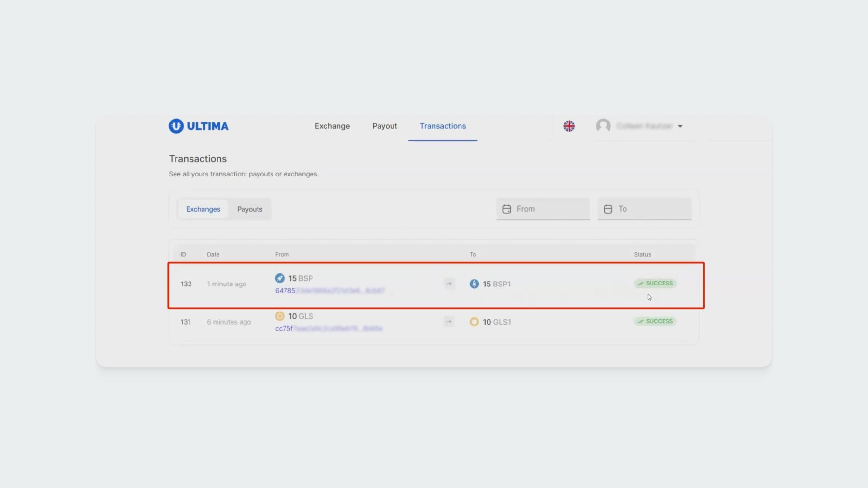This screenshot has height=488, width=868.
Task: Click the Ultima logo
Action: [198, 126]
